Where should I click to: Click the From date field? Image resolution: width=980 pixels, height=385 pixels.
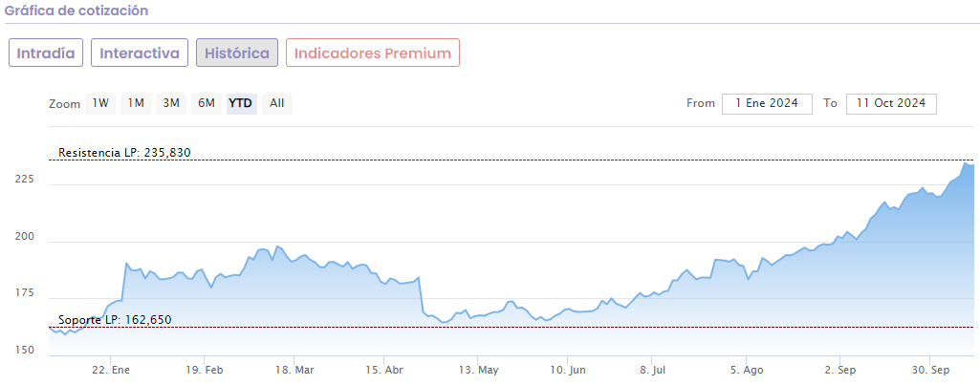[x=767, y=103]
